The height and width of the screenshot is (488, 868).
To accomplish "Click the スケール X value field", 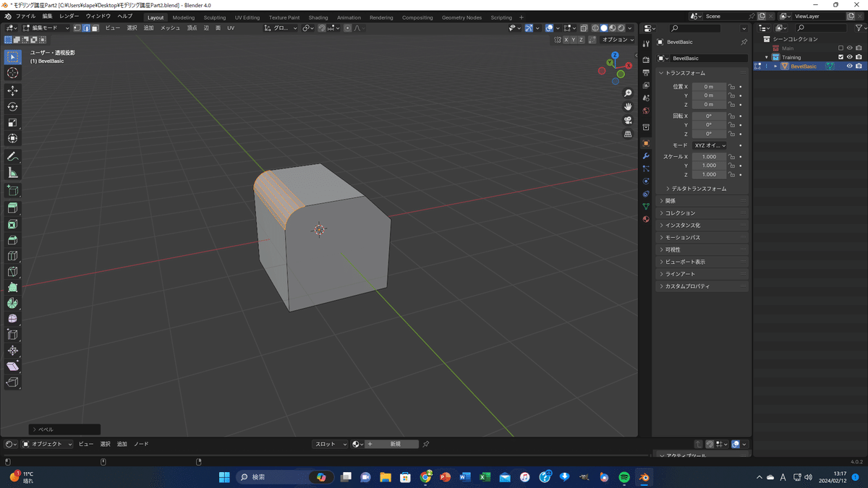I will (x=709, y=157).
